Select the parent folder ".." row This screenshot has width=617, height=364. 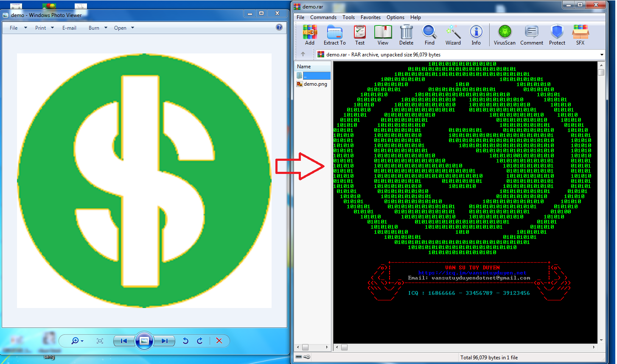pos(313,76)
